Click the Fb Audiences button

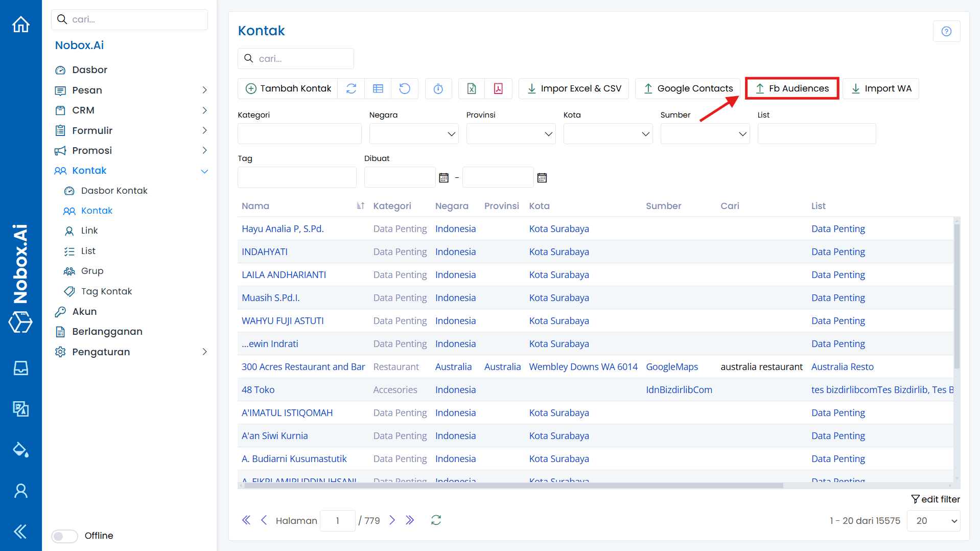tap(792, 88)
